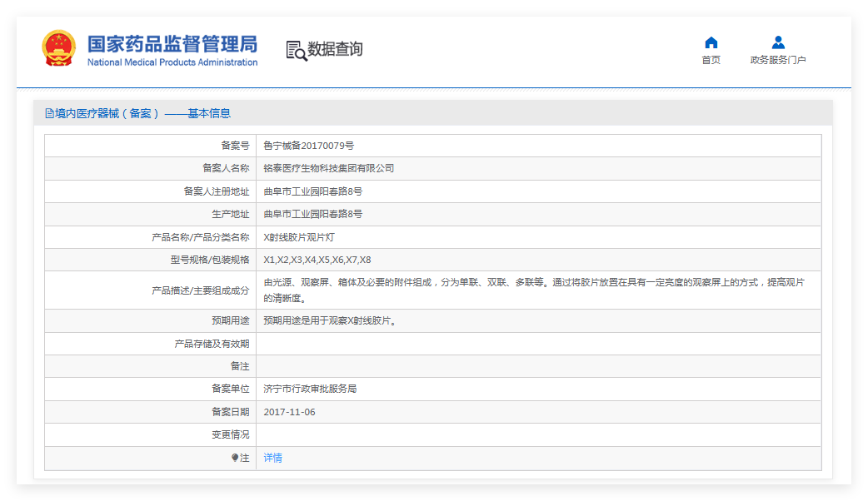Select model list X1,X2,X3,X4,X5,X6,X7,X8
Viewport: 868px width, 501px height.
[x=317, y=260]
